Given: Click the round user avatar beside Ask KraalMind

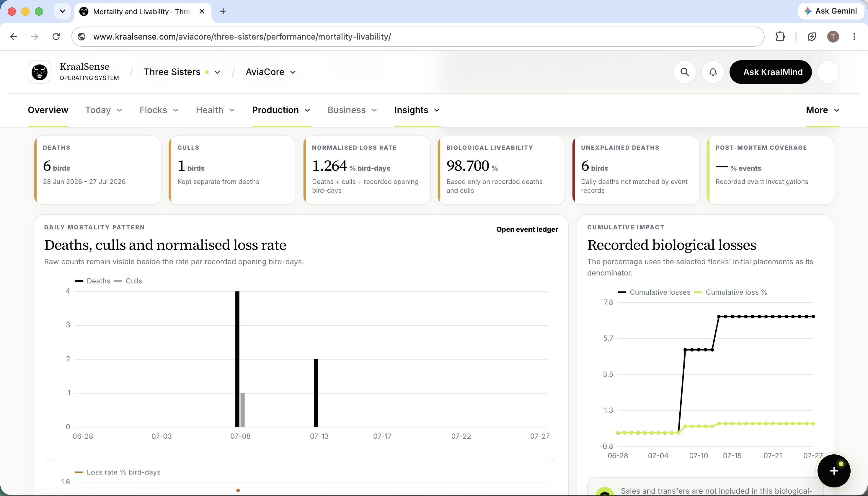Looking at the screenshot, I should (828, 72).
